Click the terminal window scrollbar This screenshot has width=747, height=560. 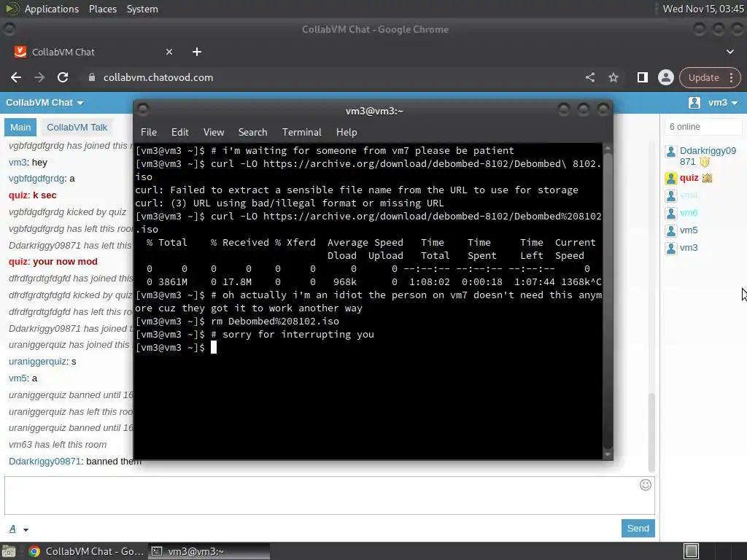click(608, 301)
